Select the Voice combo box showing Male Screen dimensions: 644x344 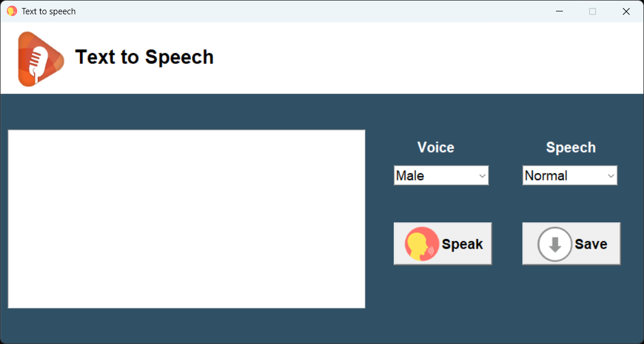(x=441, y=175)
